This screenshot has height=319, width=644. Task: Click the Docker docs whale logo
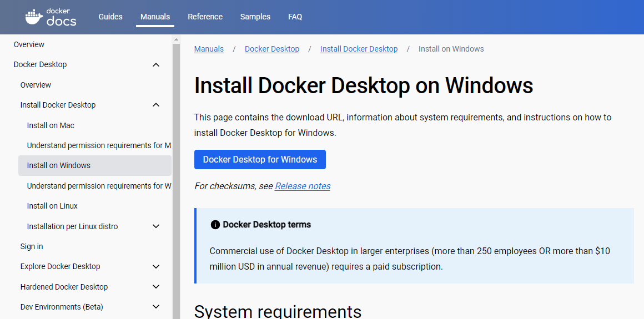[51, 17]
